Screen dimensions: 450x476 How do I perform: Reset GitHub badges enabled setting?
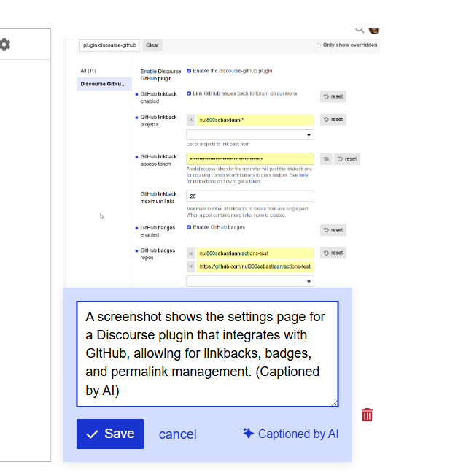point(333,230)
